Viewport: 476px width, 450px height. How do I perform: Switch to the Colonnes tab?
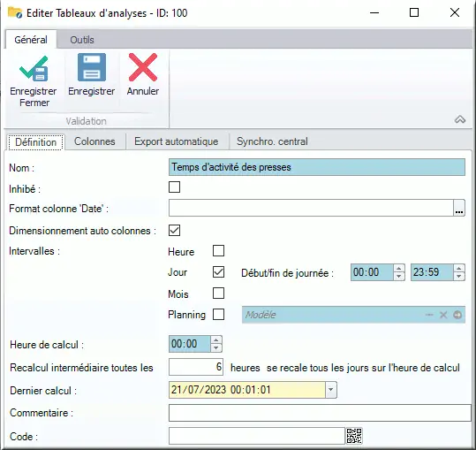click(x=94, y=141)
